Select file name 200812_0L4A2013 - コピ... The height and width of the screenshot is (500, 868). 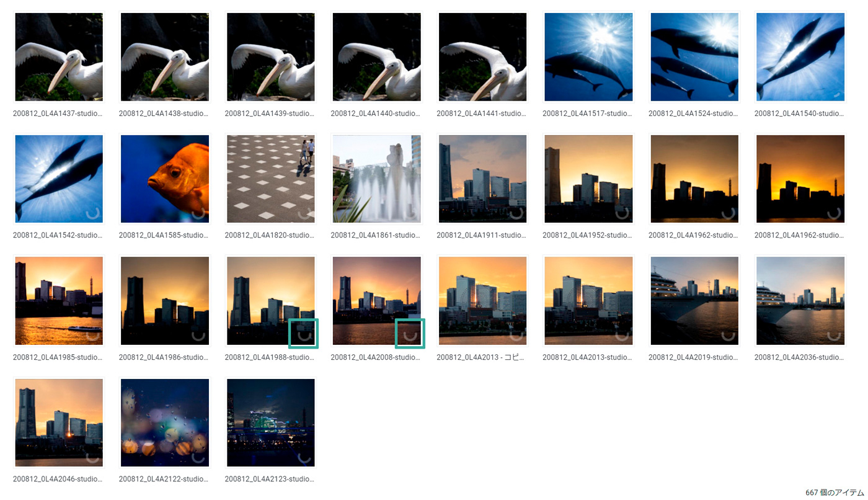coord(482,357)
